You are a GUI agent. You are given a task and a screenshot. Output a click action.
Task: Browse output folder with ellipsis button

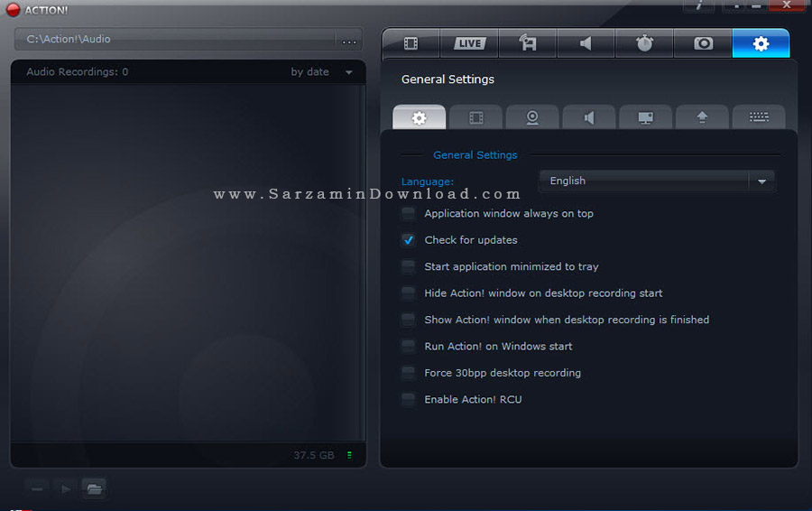pyautogui.click(x=349, y=40)
